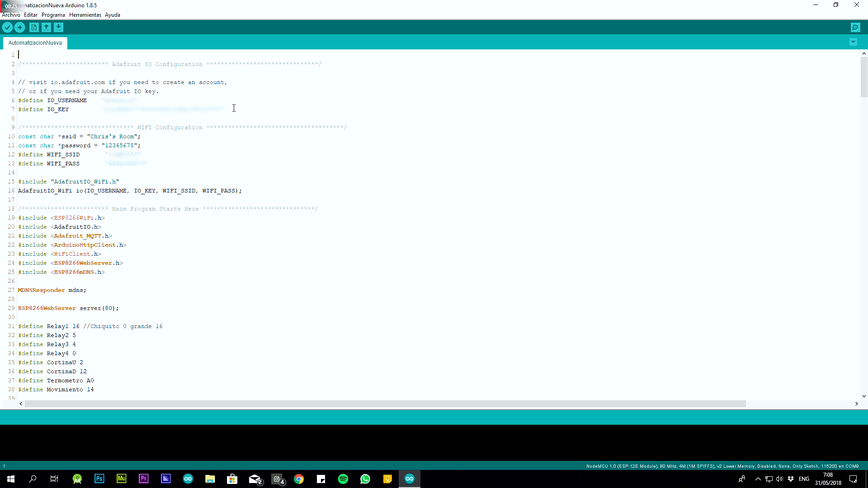
Task: Open the Serial Monitor magnifier icon
Action: click(855, 28)
